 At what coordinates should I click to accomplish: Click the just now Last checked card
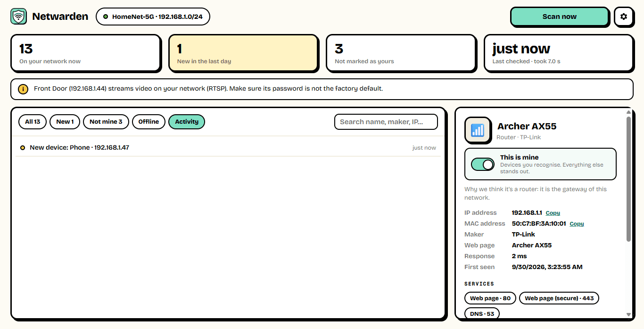[559, 53]
